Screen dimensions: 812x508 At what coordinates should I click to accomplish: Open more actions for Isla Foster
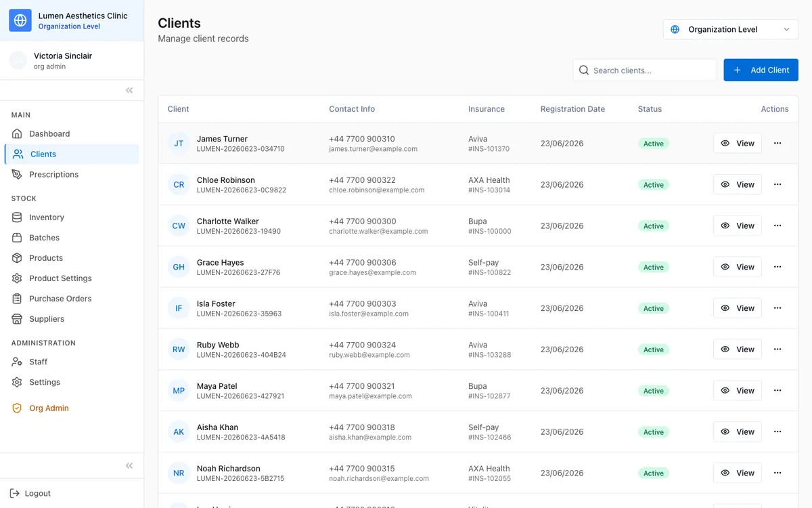click(x=777, y=308)
